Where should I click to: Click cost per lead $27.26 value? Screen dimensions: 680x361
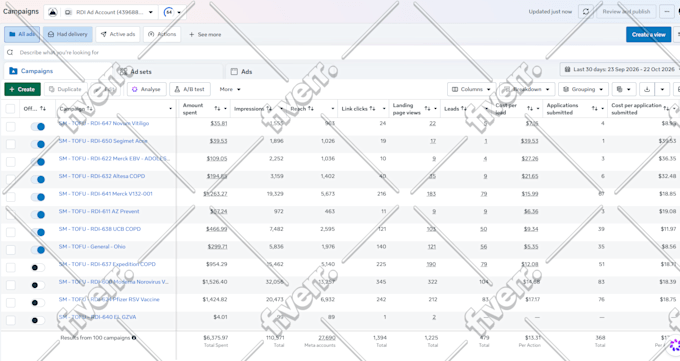tap(530, 158)
